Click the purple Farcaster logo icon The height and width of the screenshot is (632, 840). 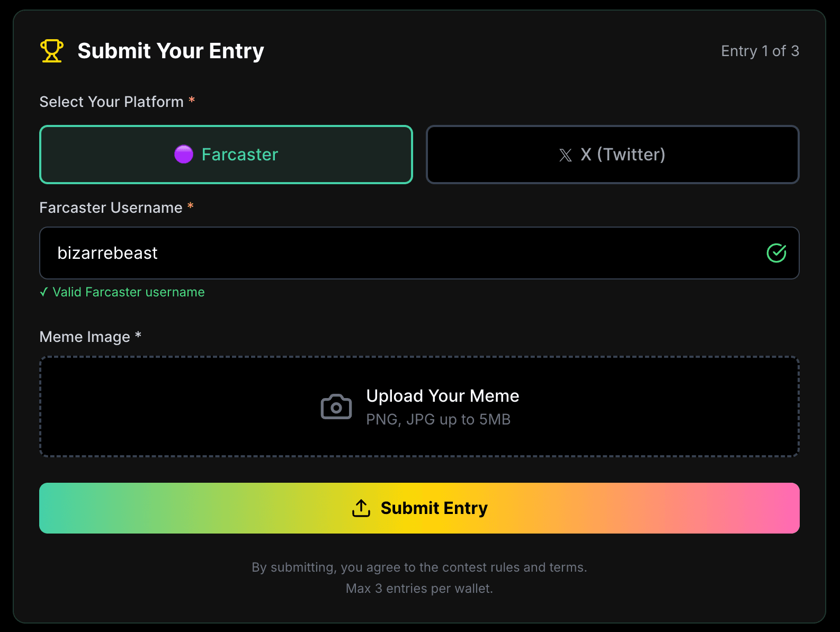click(184, 155)
